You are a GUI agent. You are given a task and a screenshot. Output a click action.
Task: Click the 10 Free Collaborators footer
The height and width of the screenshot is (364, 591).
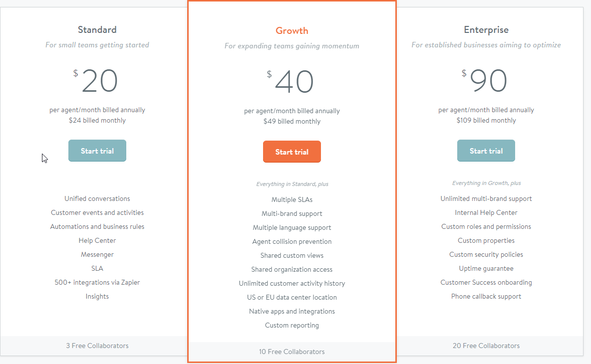pyautogui.click(x=292, y=352)
